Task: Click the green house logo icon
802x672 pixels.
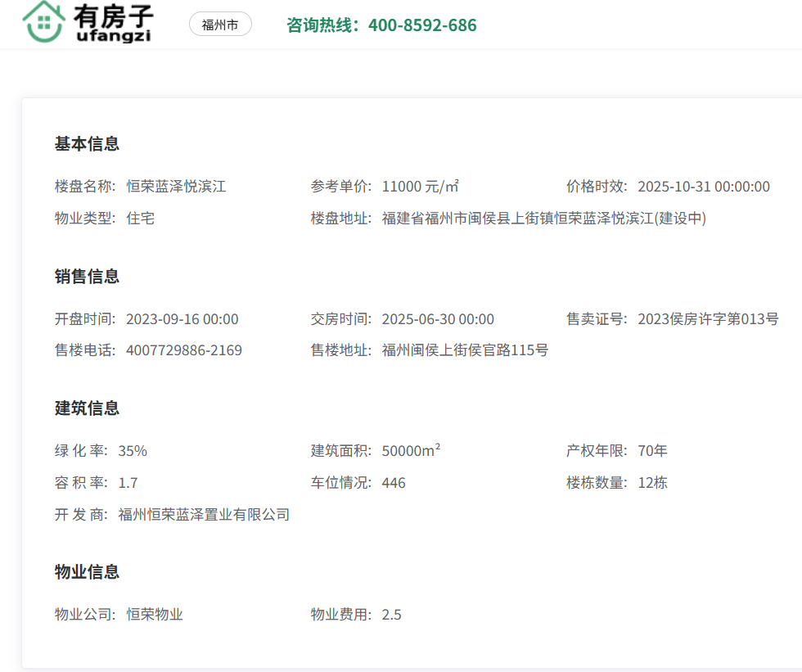Action: point(45,22)
